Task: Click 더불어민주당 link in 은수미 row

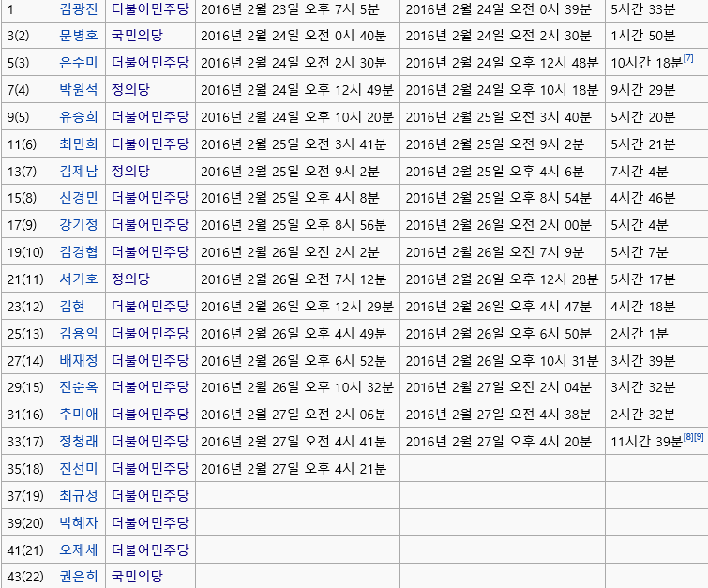Action: pos(150,62)
